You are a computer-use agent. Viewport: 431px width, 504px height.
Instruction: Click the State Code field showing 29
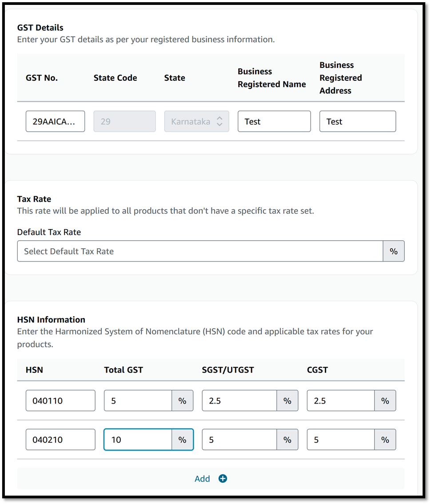pos(124,121)
